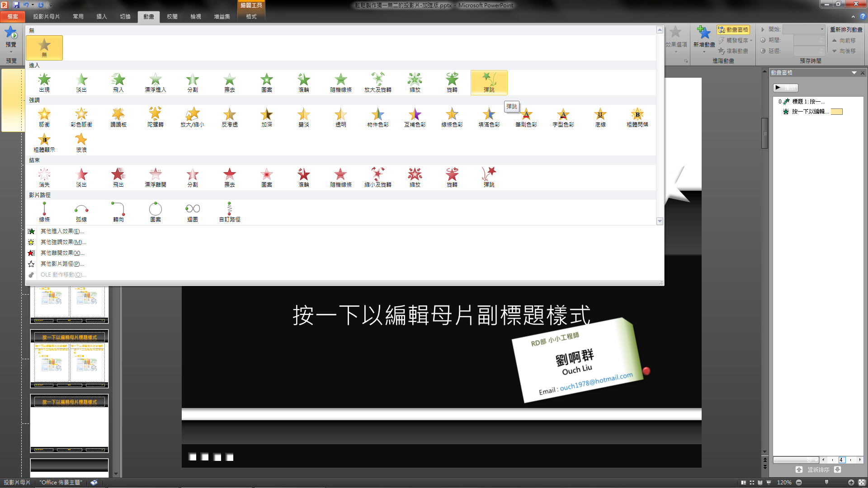Open the 切換 transitions tab
868x488 pixels.
click(x=125, y=17)
